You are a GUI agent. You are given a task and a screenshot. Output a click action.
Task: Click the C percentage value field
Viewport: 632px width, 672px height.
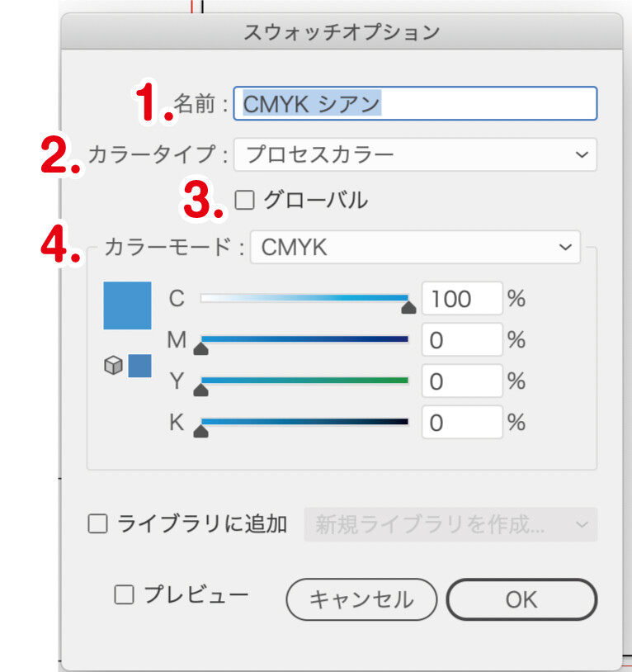(x=462, y=298)
